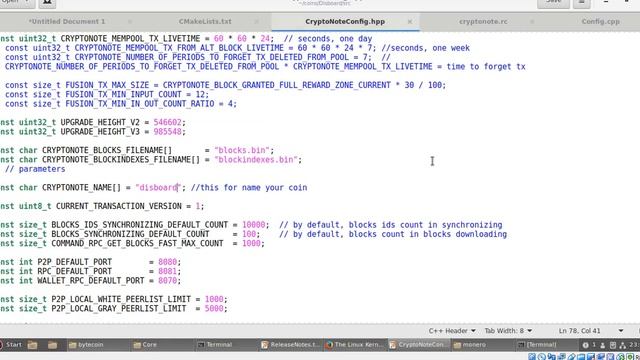
Task: Click the user icon in system tray
Action: coord(603,345)
